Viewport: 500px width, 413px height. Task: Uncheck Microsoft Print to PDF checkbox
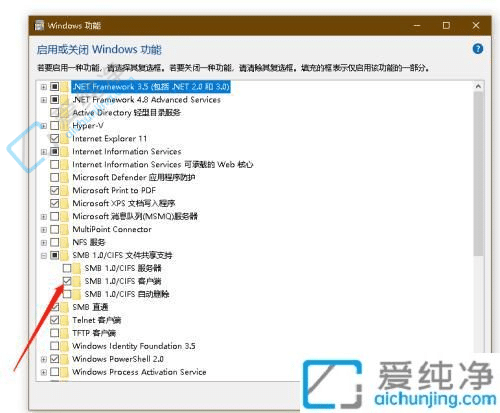55,190
